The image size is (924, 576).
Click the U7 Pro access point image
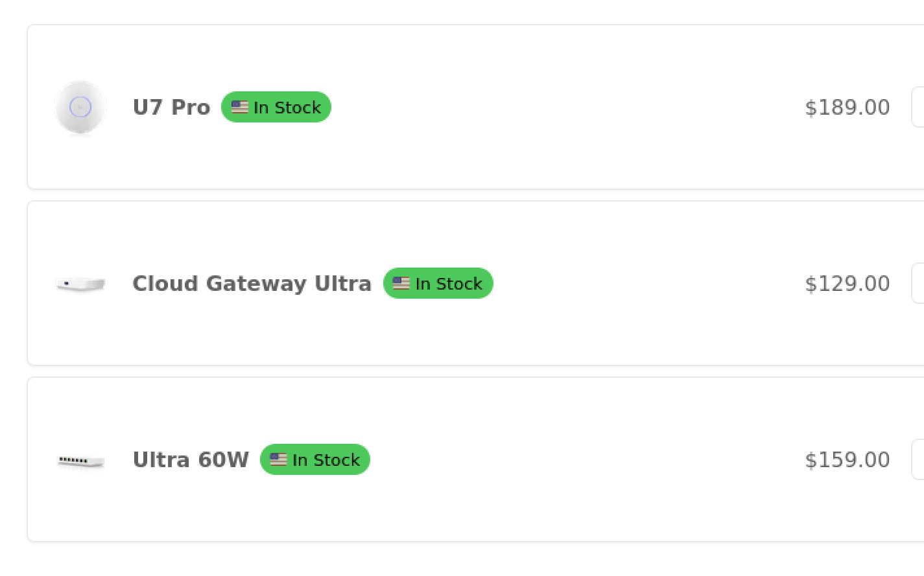click(80, 107)
